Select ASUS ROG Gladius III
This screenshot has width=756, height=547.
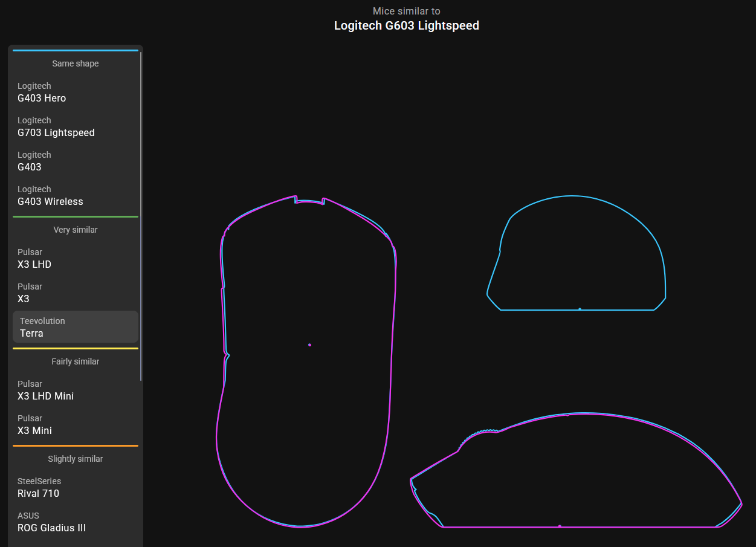(76, 522)
